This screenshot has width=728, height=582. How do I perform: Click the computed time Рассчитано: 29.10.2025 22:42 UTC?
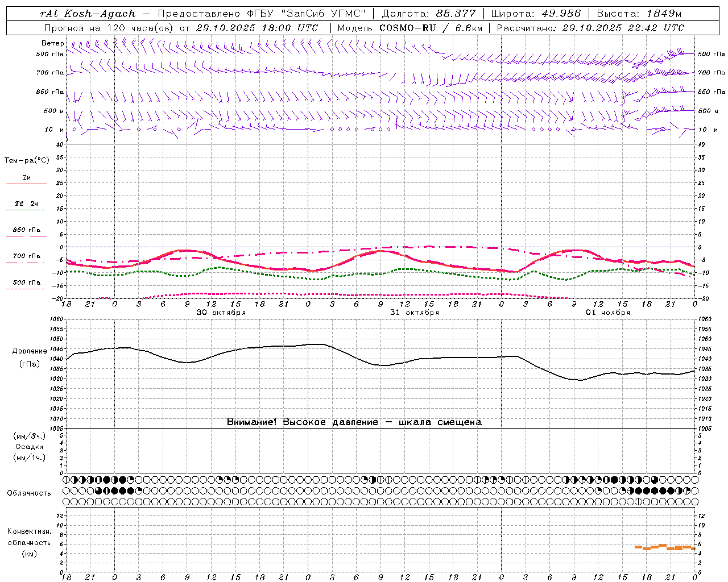point(590,28)
